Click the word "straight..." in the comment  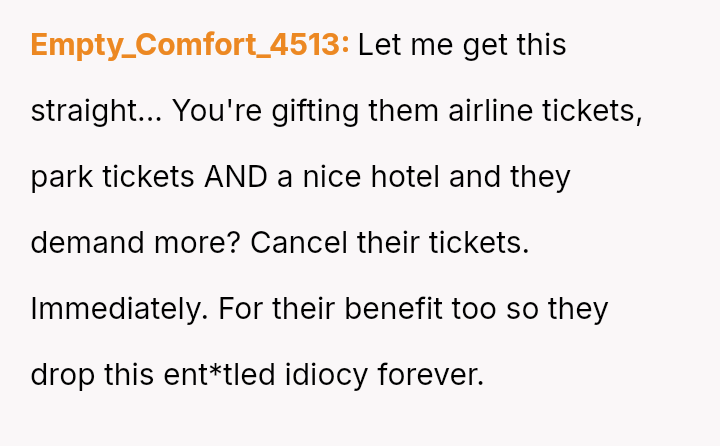(95, 111)
